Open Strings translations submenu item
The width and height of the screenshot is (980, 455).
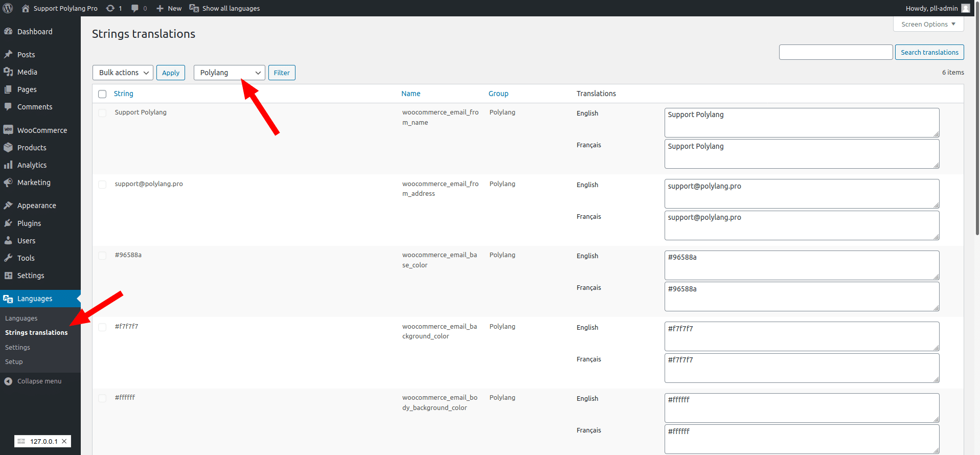(x=36, y=332)
